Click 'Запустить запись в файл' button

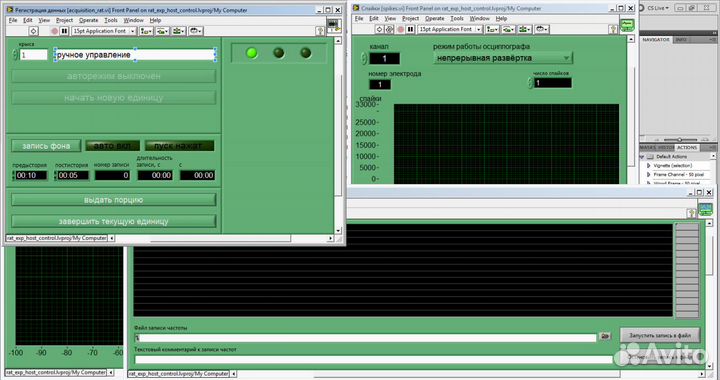click(660, 335)
